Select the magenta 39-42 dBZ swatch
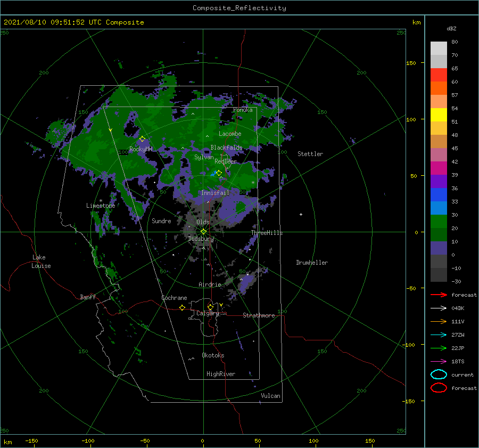 tap(439, 168)
